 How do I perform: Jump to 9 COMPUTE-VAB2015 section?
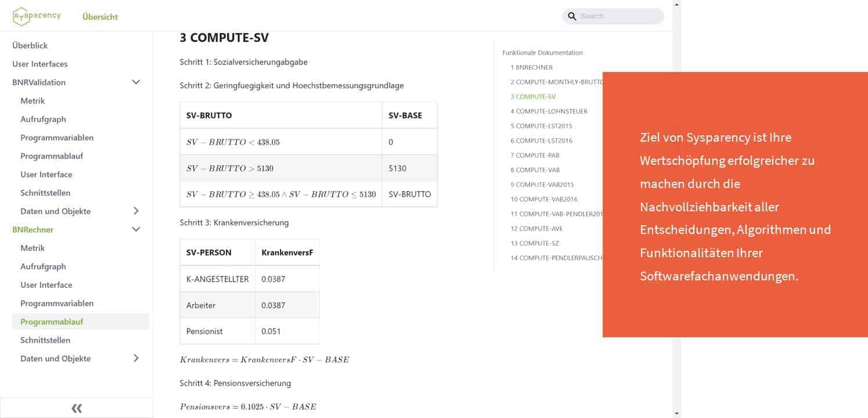542,185
